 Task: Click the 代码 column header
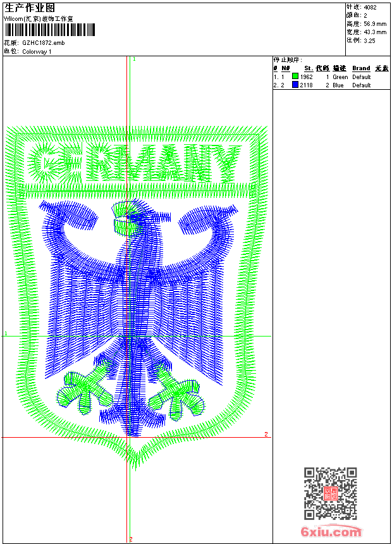322,68
